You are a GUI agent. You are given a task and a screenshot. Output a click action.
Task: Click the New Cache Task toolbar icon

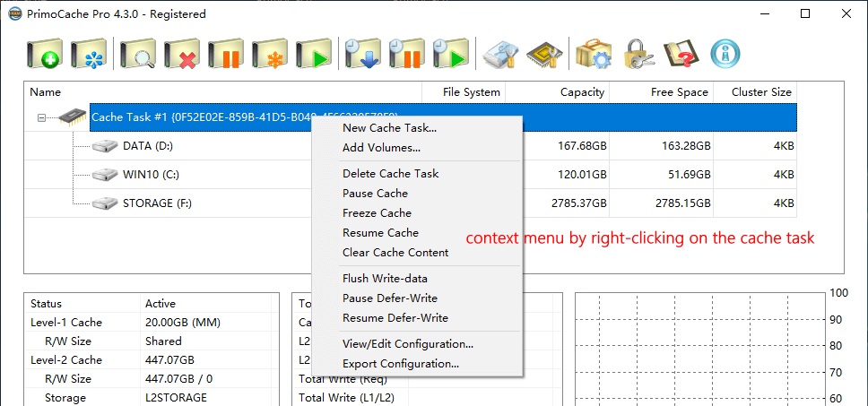(44, 54)
